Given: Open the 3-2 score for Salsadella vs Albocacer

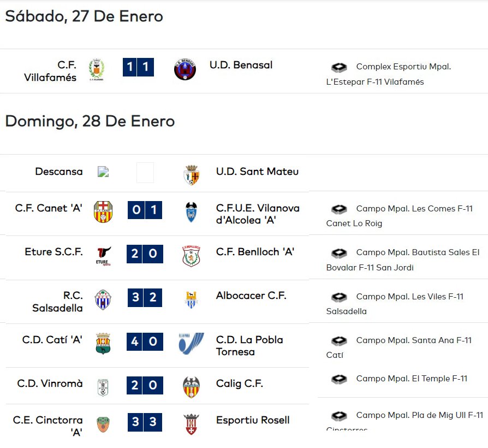Looking at the screenshot, I should [x=145, y=298].
